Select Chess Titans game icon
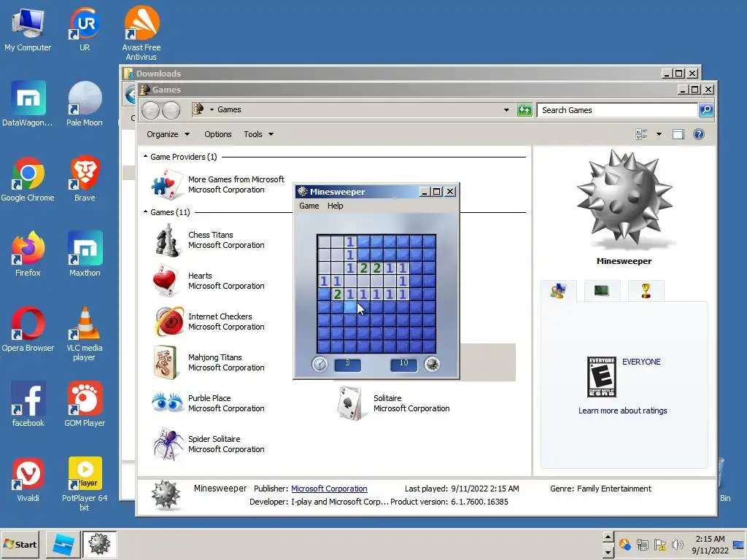Screen dimensions: 747x560 point(167,241)
